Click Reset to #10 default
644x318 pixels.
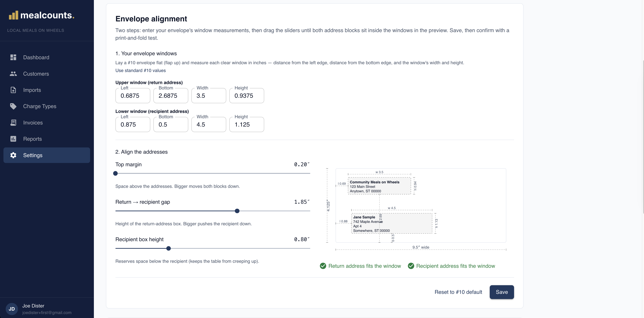tap(458, 292)
